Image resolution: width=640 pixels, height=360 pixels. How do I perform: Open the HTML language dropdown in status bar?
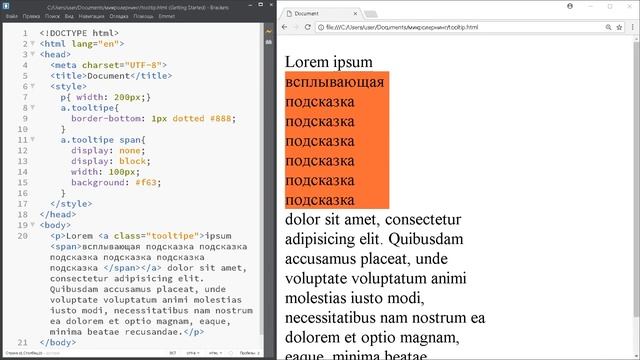click(215, 353)
